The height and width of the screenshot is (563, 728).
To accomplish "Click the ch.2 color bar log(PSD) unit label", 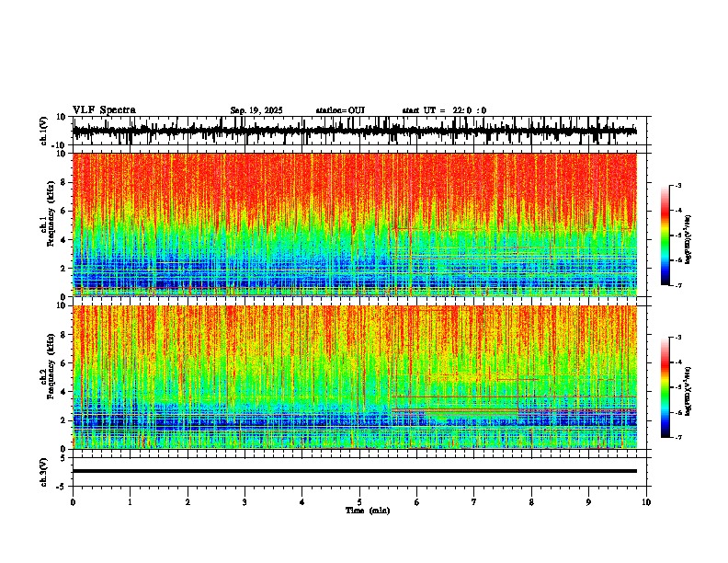I will pyautogui.click(x=688, y=391).
